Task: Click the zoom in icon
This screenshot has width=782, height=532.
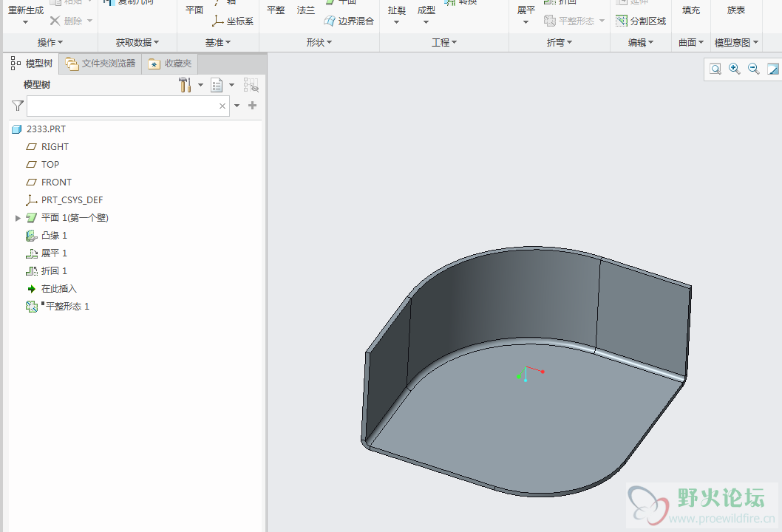Action: [x=734, y=69]
